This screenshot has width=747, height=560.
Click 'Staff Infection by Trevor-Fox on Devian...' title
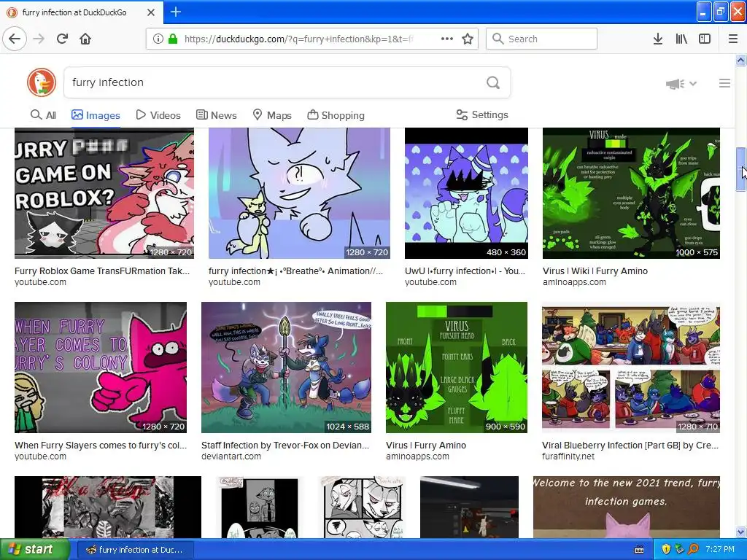(x=285, y=446)
